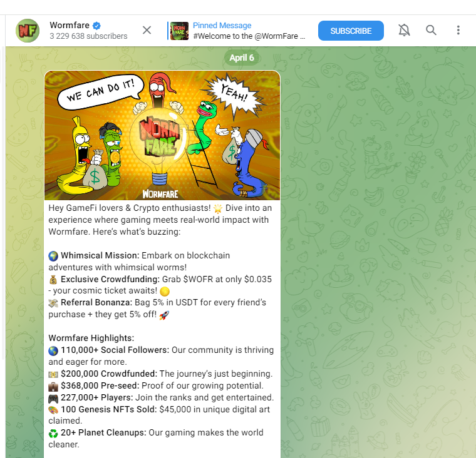Open the #Welcome to the @WormFare pinned text
The width and height of the screenshot is (476, 458).
point(249,36)
